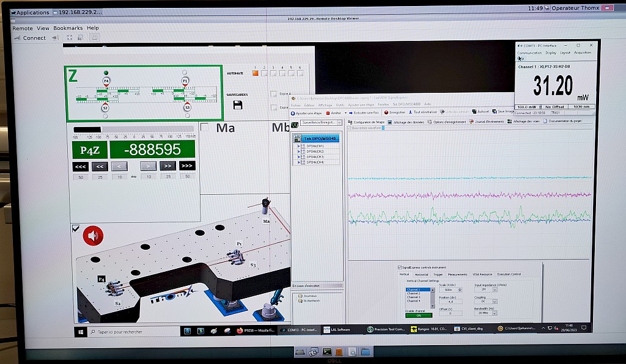626x364 pixels.
Task: Toggle SignalExpress controls instrument checkbox
Action: click(400, 268)
